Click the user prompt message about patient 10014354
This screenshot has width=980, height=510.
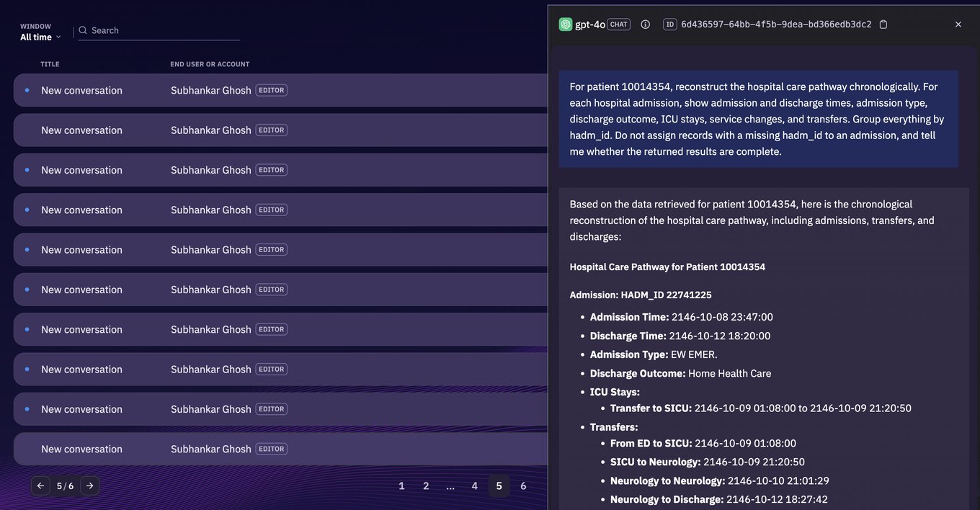coord(759,119)
